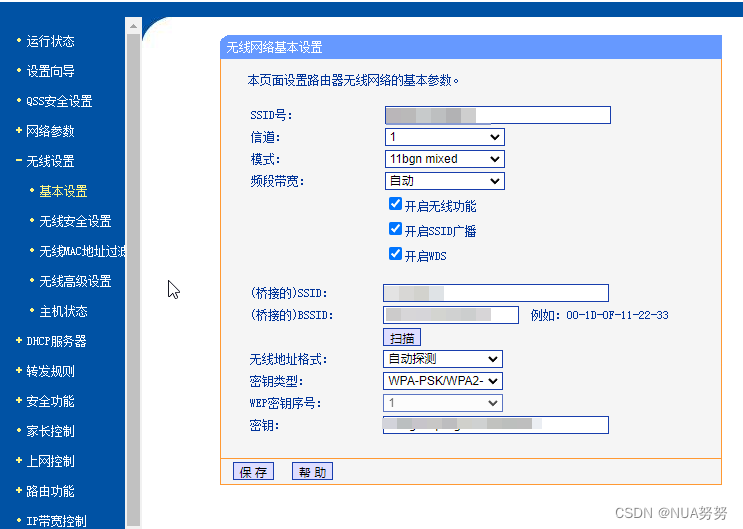
Task: Toggle 开启无线功能 checkbox
Action: (x=395, y=204)
